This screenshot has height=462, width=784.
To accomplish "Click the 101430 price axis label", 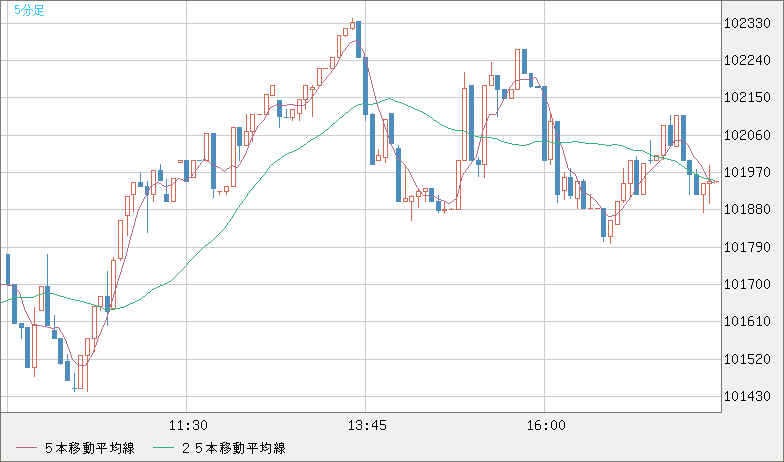I will pyautogui.click(x=747, y=396).
